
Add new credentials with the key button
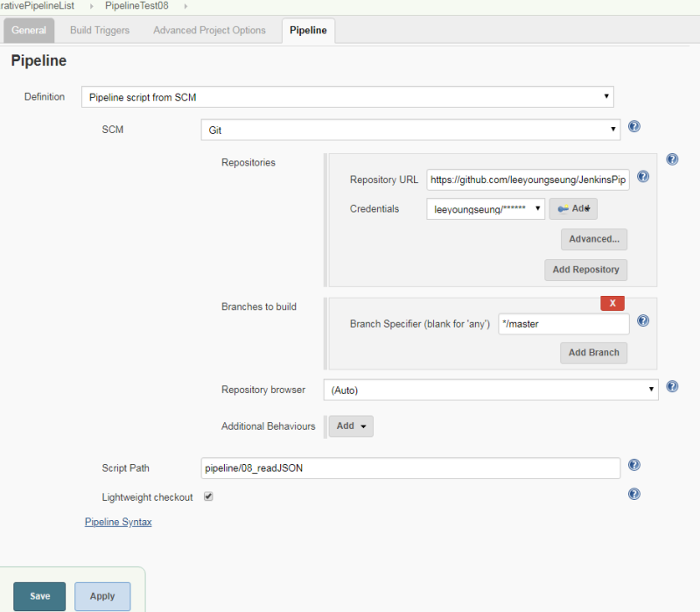[573, 208]
